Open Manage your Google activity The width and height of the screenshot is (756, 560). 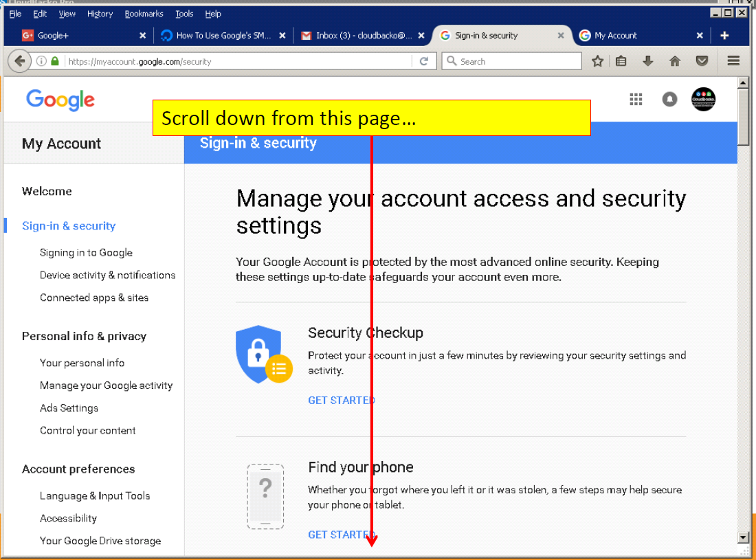pyautogui.click(x=106, y=385)
